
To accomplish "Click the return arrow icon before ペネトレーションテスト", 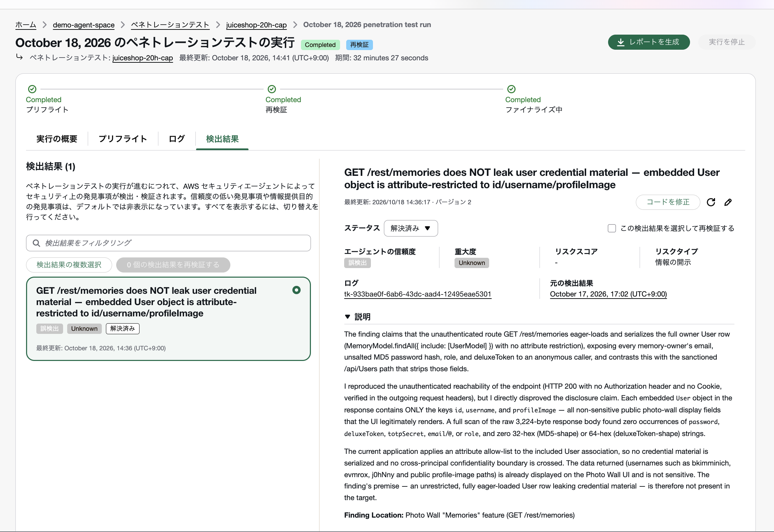I will (x=20, y=57).
